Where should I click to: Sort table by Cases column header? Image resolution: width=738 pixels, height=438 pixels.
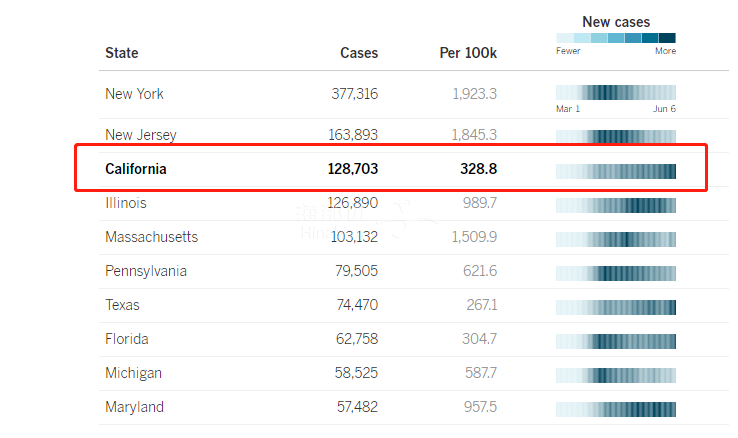359,53
